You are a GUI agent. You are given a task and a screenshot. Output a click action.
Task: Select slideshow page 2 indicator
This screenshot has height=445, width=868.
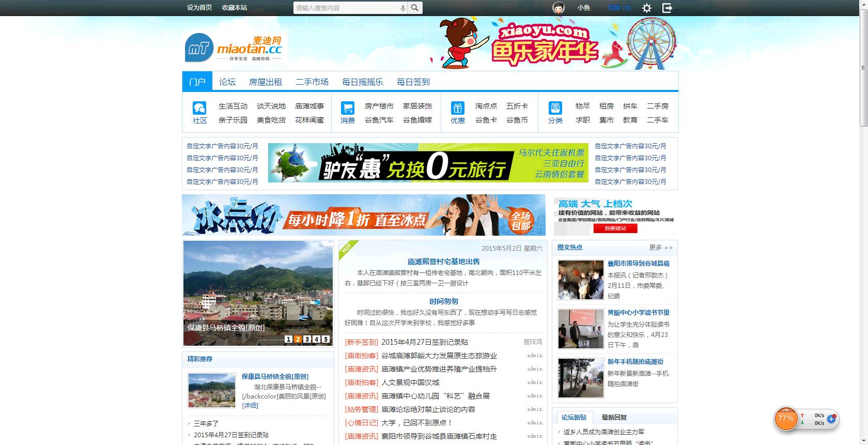[298, 339]
